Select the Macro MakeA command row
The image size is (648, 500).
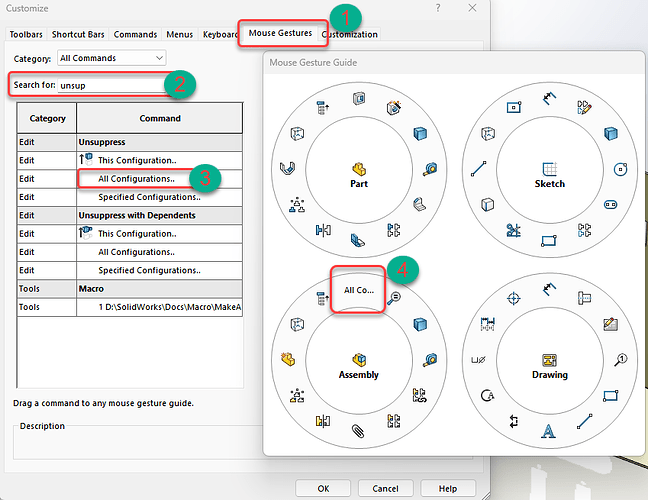pos(159,307)
